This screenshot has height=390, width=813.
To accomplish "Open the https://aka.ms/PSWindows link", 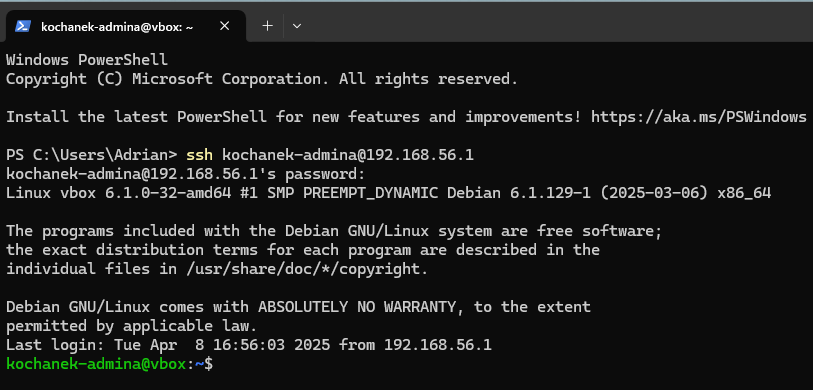I will coord(699,117).
